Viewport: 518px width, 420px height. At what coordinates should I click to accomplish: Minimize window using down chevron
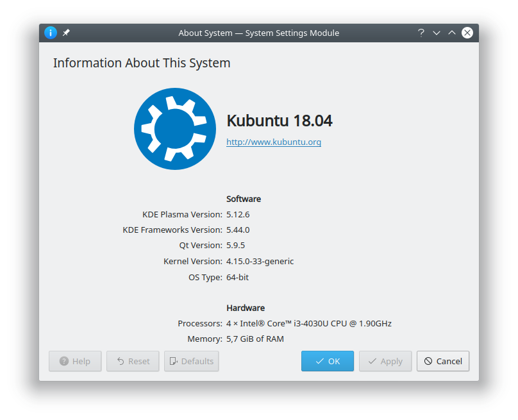point(437,33)
